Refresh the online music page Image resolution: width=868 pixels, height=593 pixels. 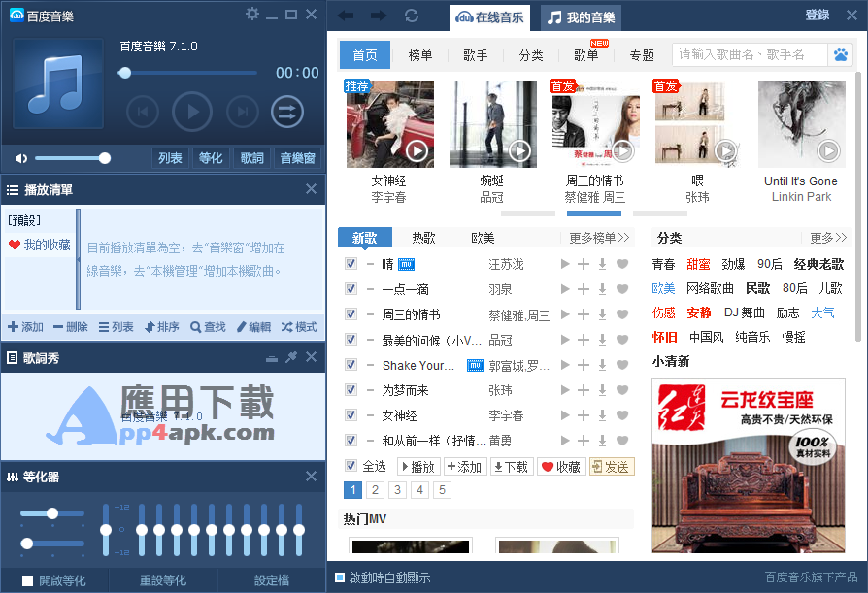pos(412,16)
